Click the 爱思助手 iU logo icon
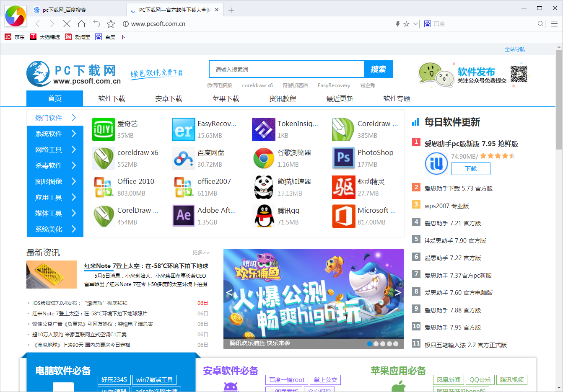563x392 pixels. coord(436,163)
